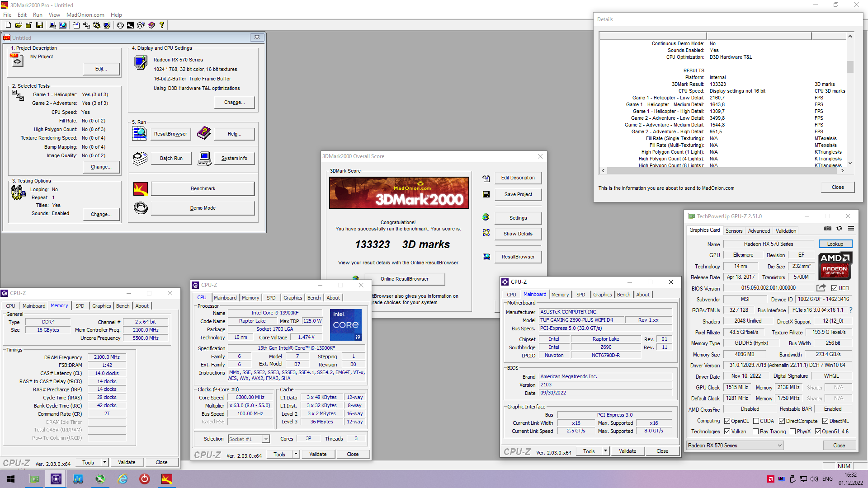Open the View menu
The image size is (868, 488).
click(54, 14)
